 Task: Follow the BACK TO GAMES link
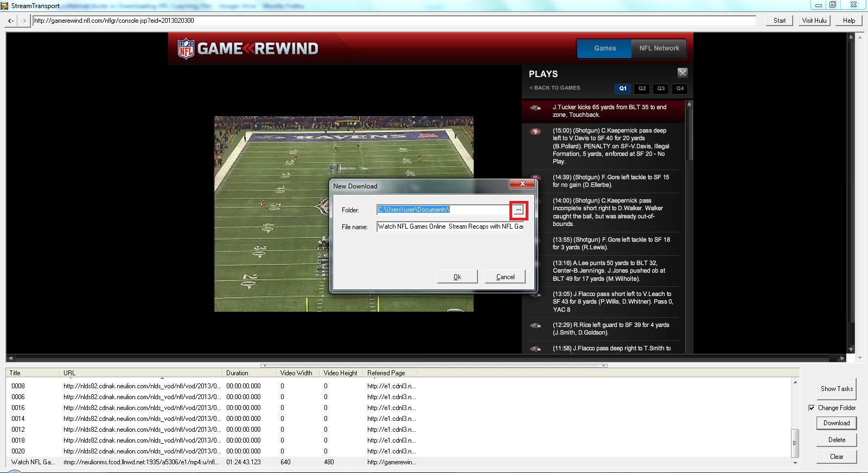(555, 88)
